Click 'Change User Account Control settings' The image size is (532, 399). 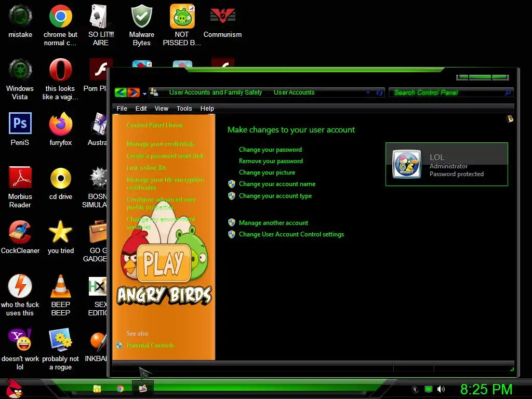click(x=291, y=234)
